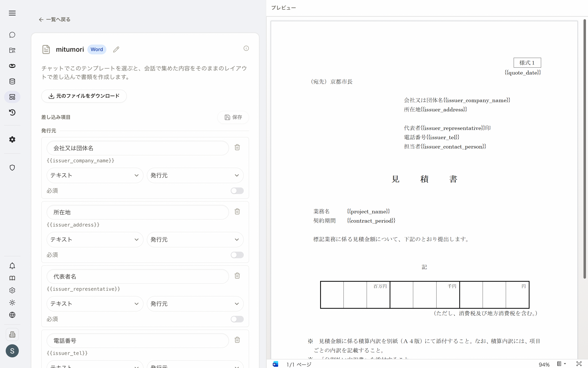The width and height of the screenshot is (588, 368).
Task: Delete the 所在地 field via trash icon
Action: coord(237,212)
